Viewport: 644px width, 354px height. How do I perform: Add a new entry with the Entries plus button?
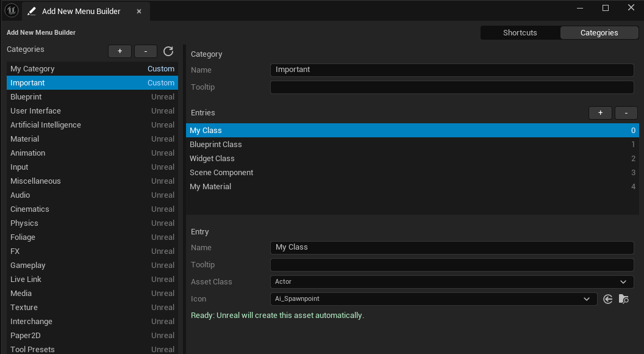(x=600, y=113)
